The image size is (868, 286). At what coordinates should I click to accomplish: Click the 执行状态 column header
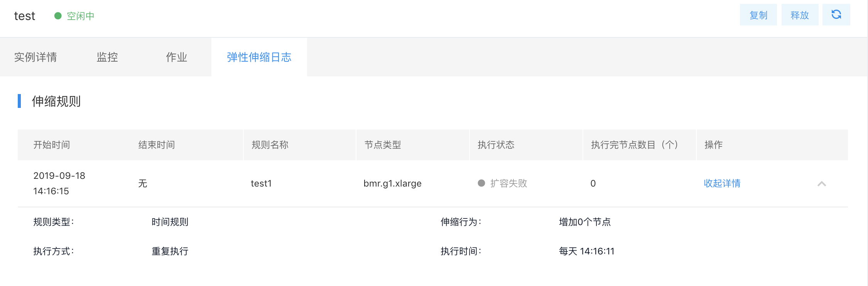[x=496, y=145]
